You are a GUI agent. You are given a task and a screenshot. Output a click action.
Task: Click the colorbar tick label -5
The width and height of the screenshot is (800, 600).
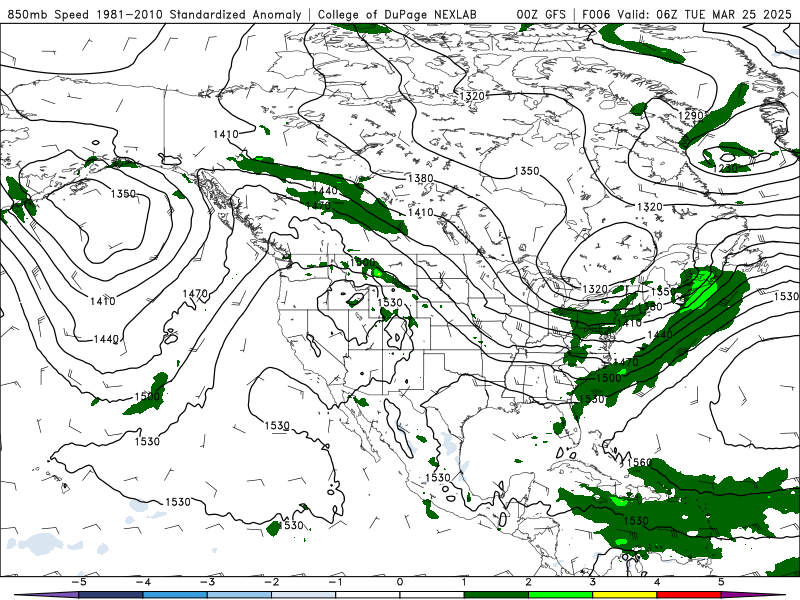coord(79,582)
